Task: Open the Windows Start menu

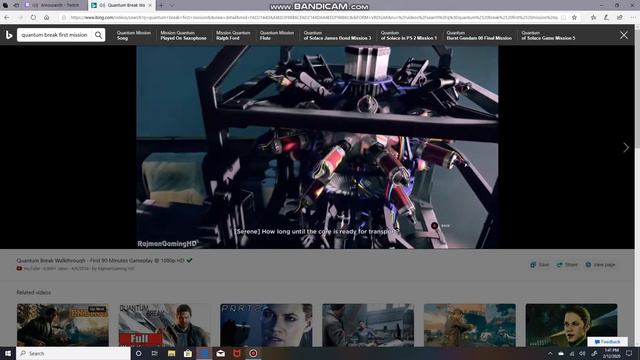Action: (8, 353)
